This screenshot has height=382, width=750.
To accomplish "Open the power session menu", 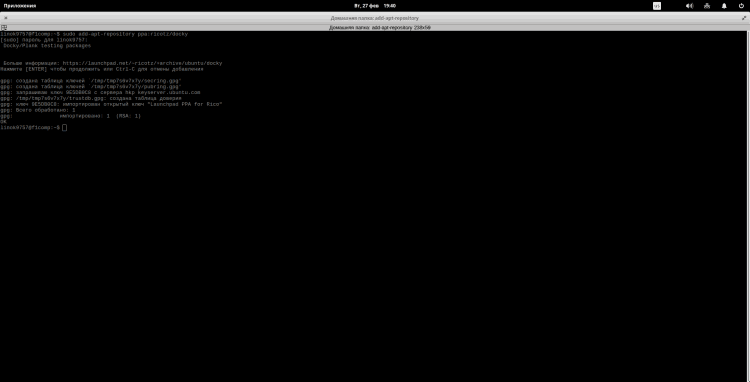I will [x=741, y=6].
